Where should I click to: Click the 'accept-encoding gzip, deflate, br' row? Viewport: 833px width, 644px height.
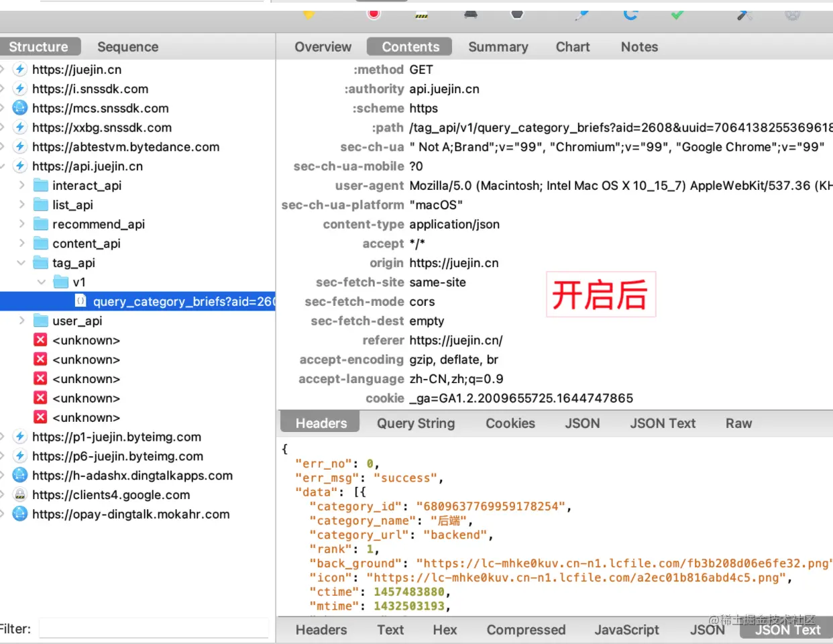554,360
